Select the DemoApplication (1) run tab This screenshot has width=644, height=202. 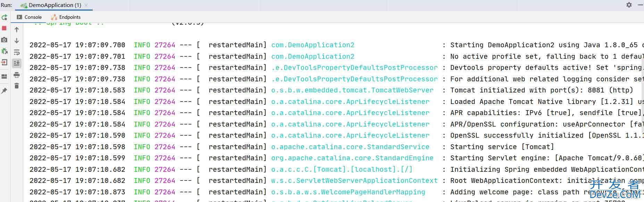coord(55,5)
